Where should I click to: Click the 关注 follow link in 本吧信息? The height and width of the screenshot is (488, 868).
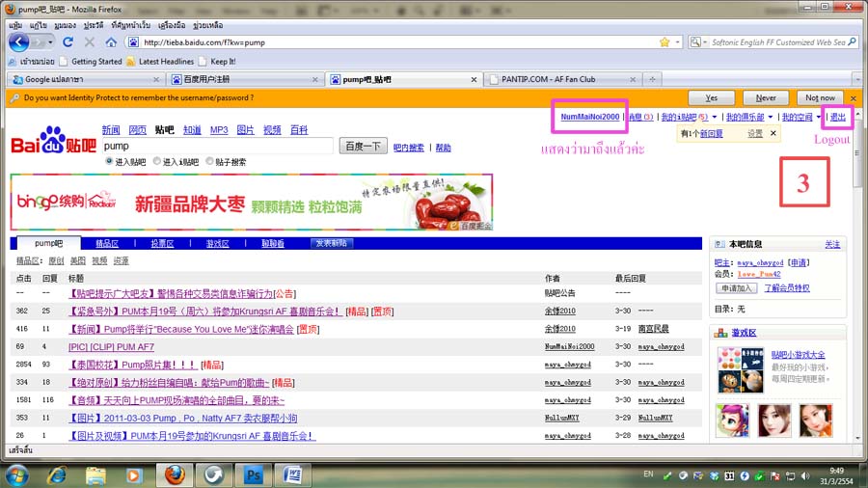832,245
